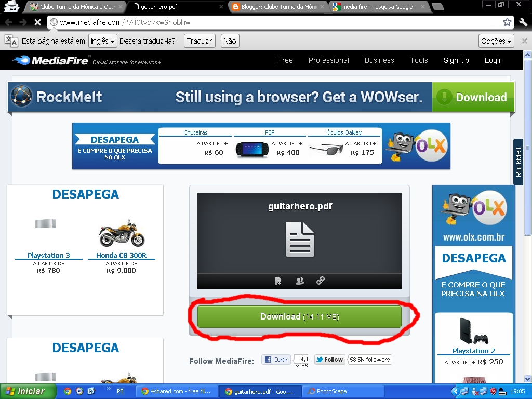Click the OLX logo in top banner
Screen dimensions: 532x399
431,145
